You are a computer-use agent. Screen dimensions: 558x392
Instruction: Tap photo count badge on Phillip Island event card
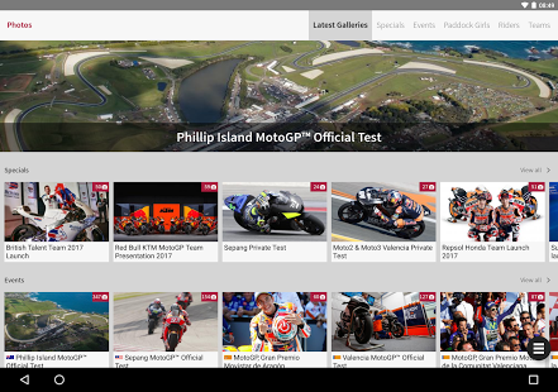[100, 297]
